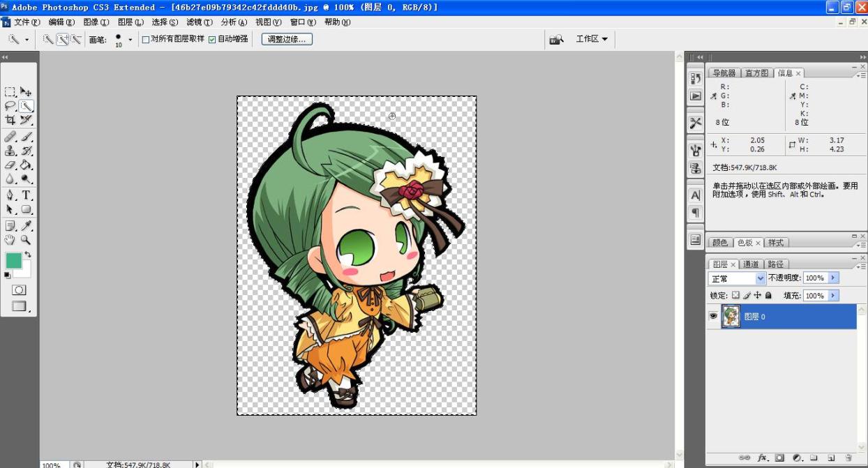Create a new layer from Layers panel

coord(831,458)
